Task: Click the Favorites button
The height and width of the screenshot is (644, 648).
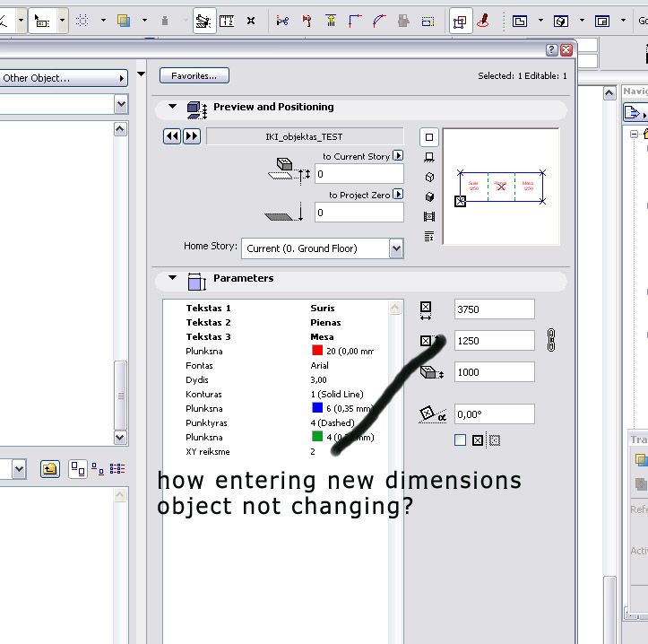Action: pos(194,76)
